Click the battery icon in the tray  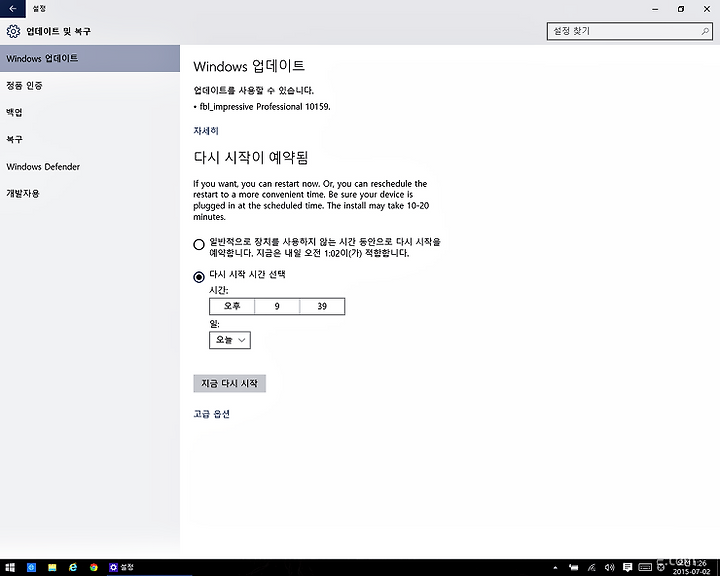coord(574,568)
